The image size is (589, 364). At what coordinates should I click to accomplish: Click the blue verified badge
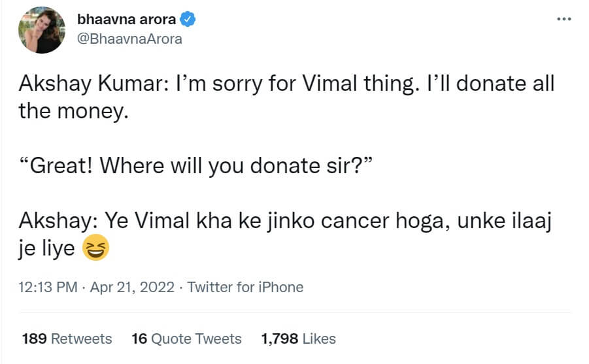click(x=188, y=20)
